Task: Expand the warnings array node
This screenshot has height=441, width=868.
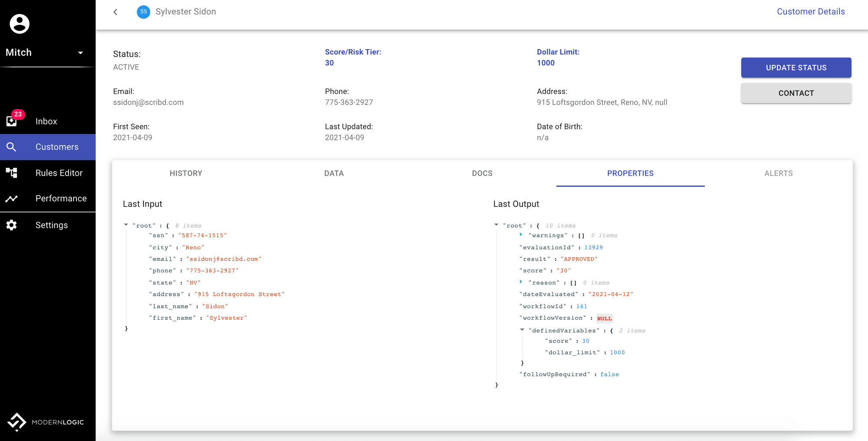Action: [x=521, y=235]
